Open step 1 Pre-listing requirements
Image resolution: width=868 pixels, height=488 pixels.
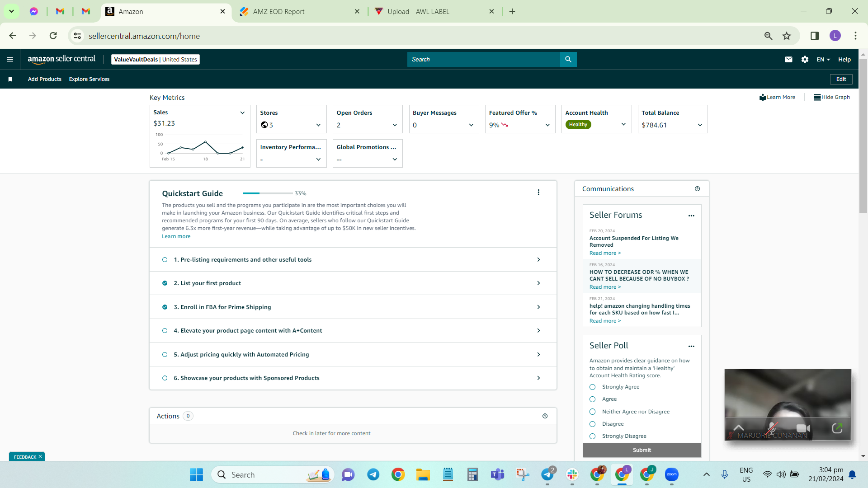click(353, 260)
